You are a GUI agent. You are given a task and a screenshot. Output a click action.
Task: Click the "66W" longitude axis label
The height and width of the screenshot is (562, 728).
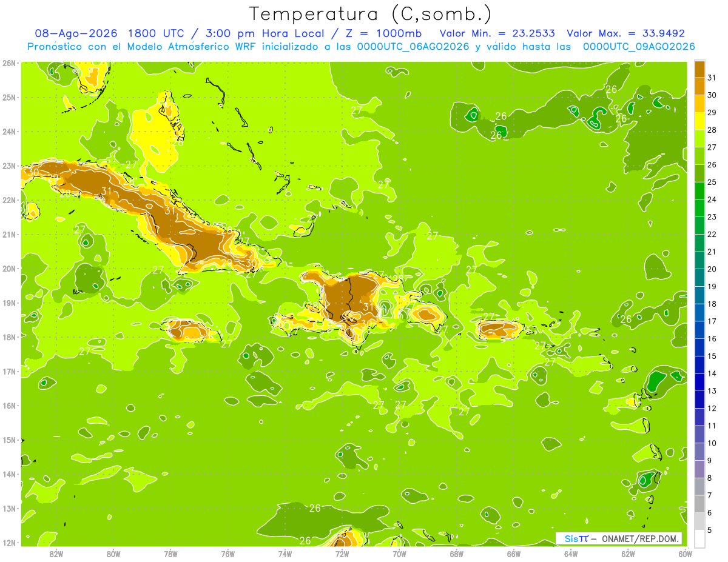(513, 554)
